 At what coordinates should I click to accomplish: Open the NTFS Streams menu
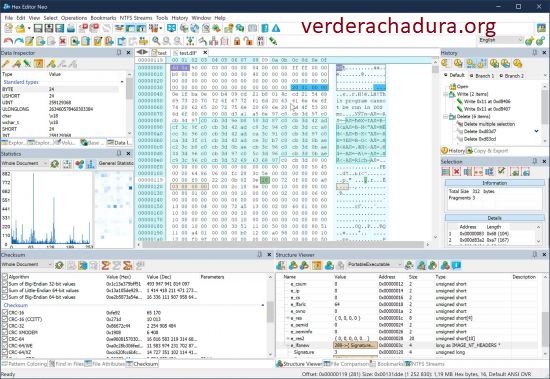pyautogui.click(x=136, y=18)
